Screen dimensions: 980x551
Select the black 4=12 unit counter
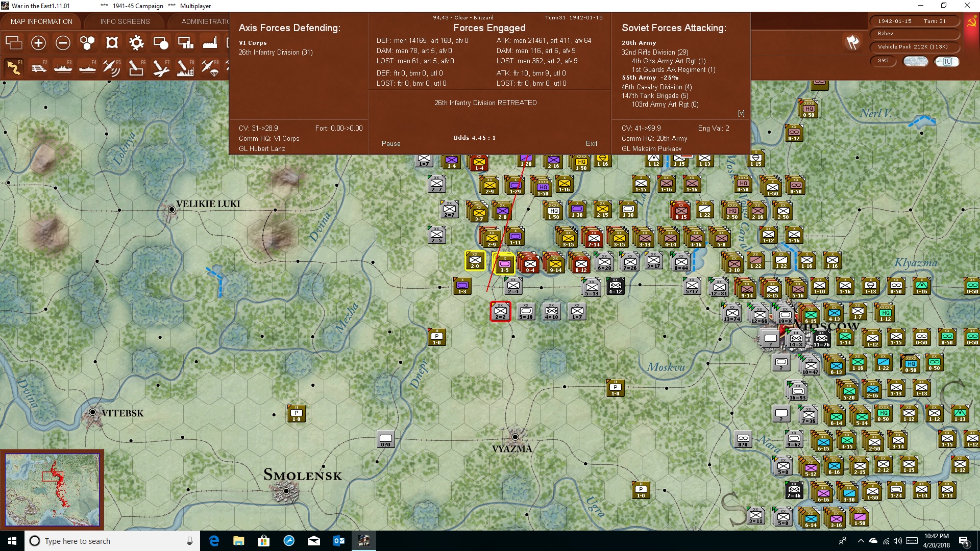pyautogui.click(x=615, y=286)
